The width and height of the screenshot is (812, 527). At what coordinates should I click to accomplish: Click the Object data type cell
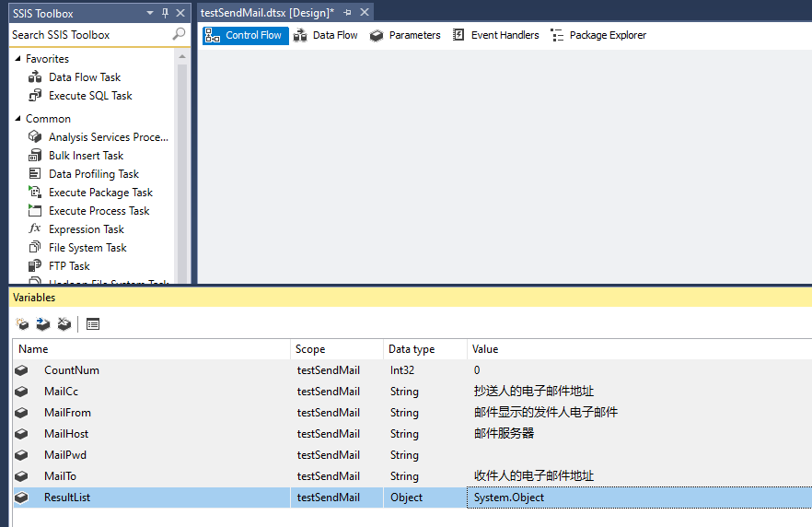(425, 498)
